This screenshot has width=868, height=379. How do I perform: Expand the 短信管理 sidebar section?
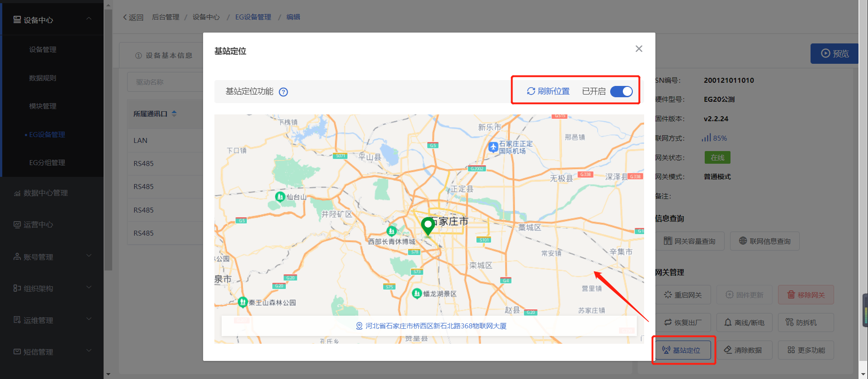point(89,351)
